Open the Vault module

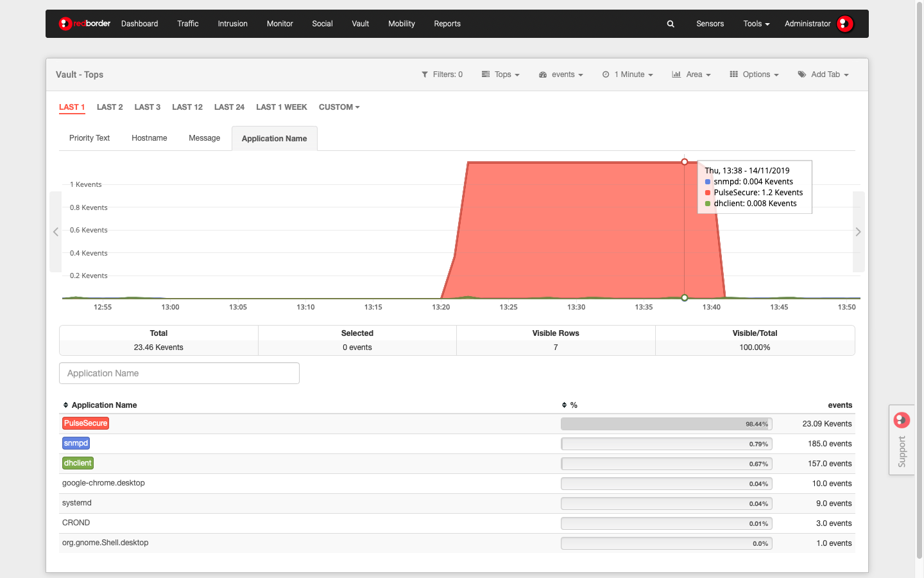[x=361, y=24]
